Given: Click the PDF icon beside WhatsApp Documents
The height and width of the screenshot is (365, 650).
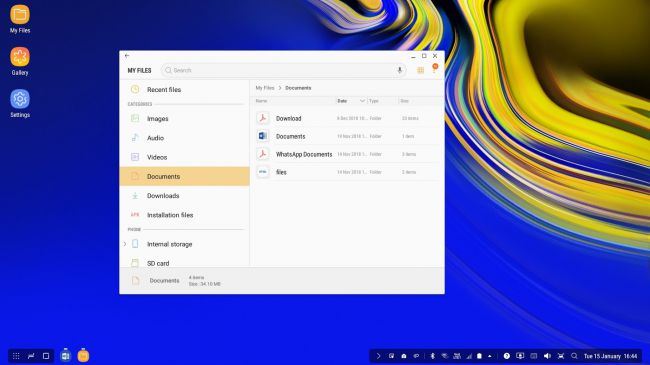Looking at the screenshot, I should click(262, 154).
